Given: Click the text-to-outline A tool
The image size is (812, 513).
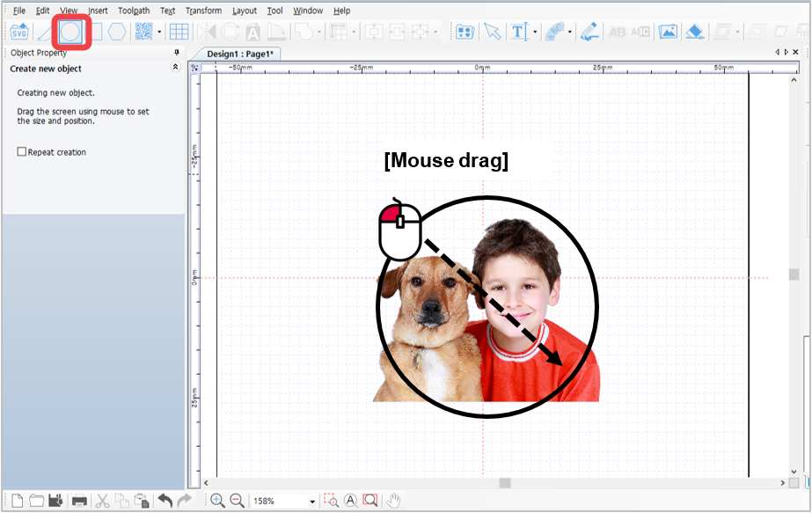Looking at the screenshot, I should pyautogui.click(x=252, y=33).
